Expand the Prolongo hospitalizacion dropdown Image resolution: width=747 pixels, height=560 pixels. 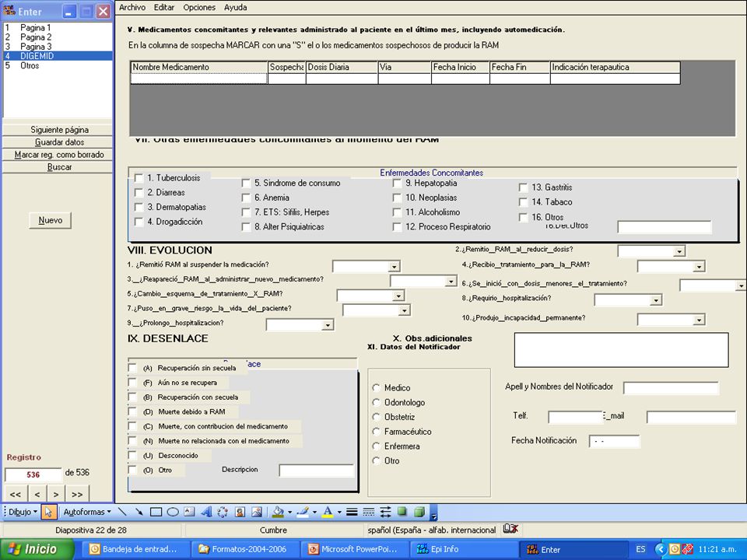[x=328, y=326]
